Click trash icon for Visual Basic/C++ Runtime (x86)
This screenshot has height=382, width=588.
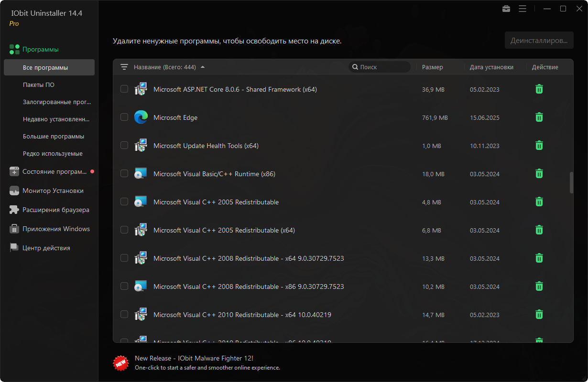[539, 173]
